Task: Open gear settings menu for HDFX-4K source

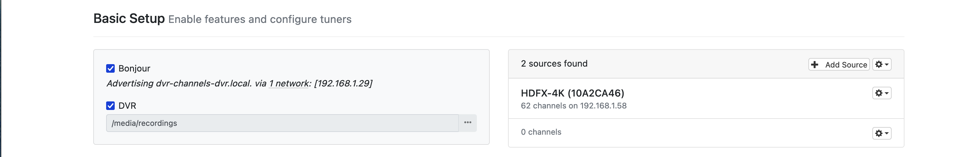Action: pyautogui.click(x=882, y=93)
